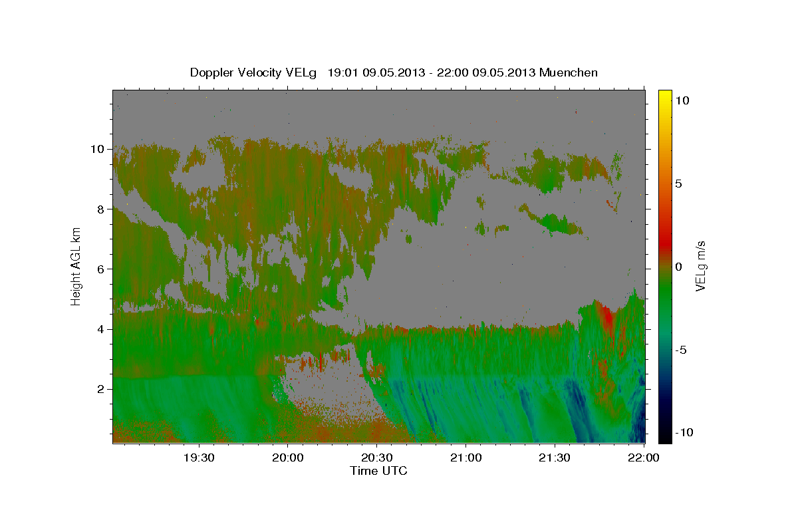Click the '21:30' time axis label
This screenshot has width=798, height=532.
tap(555, 458)
